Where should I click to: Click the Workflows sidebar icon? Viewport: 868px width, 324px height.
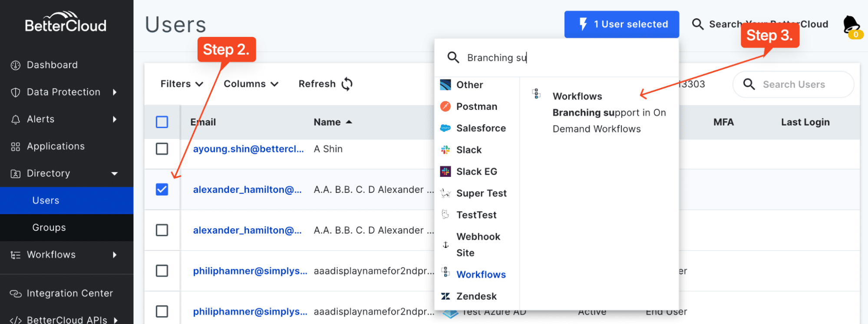[16, 255]
